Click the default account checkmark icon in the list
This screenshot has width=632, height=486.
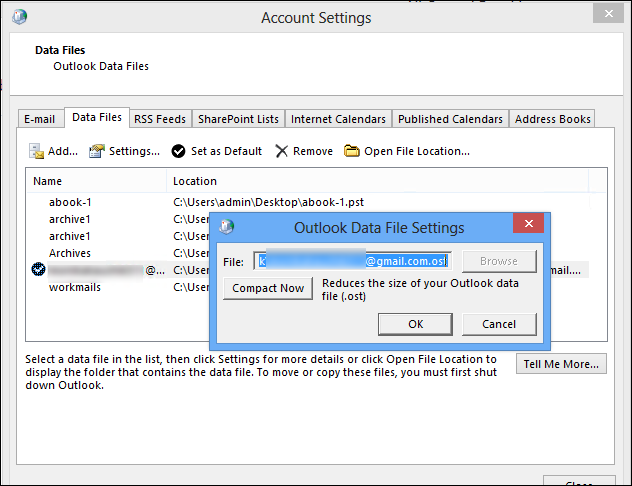click(x=38, y=269)
